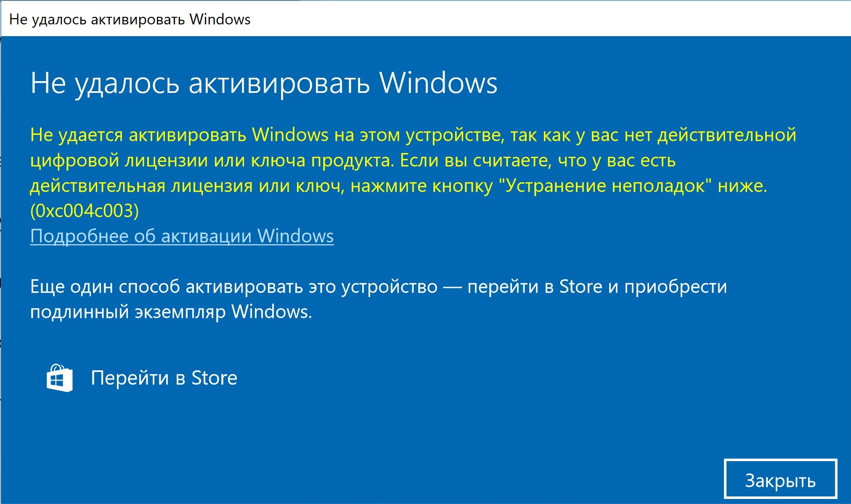Open "Подробнее об активации Windows" link
Viewport: 851px width, 504px height.
[182, 236]
